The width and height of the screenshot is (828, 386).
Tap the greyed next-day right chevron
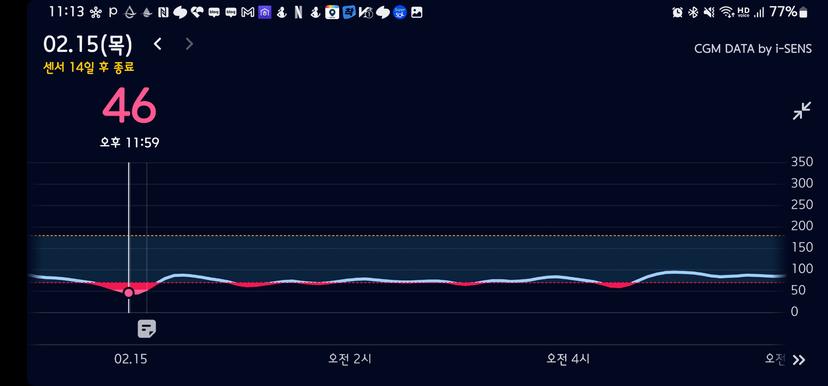click(x=189, y=44)
